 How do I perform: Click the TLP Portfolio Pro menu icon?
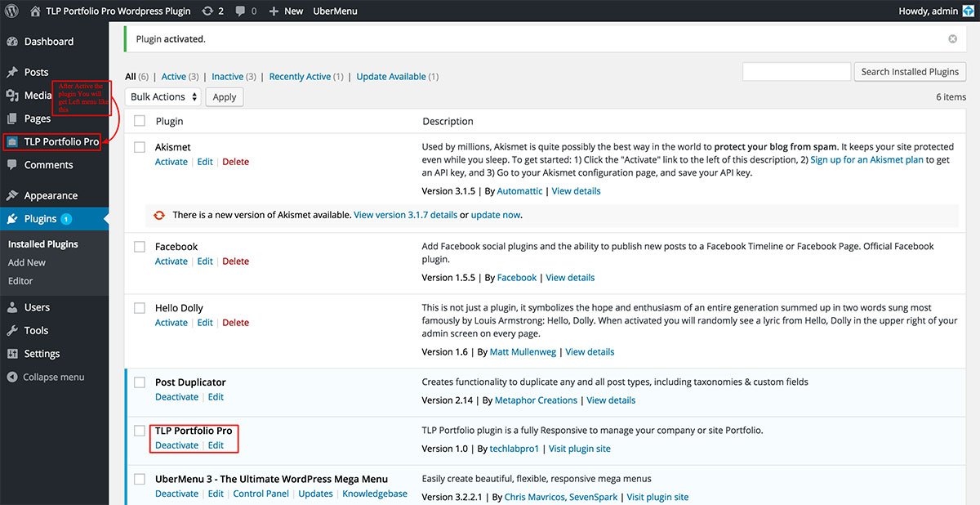(12, 141)
